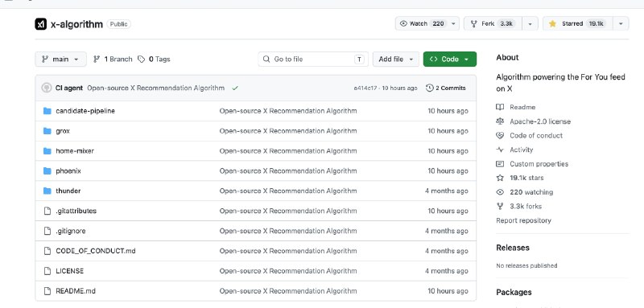Click the green commit status checkmark
The height and width of the screenshot is (308, 644).
(x=235, y=88)
